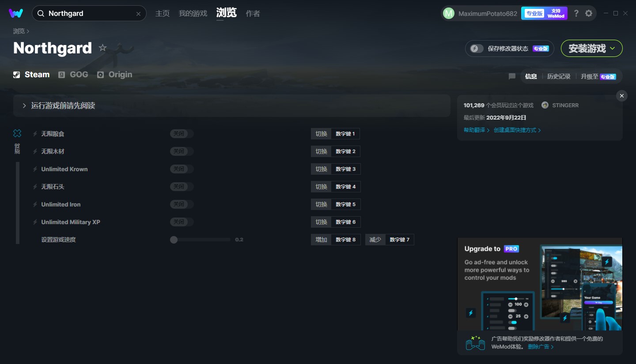Toggle 保存修改器状态 switch

(477, 49)
